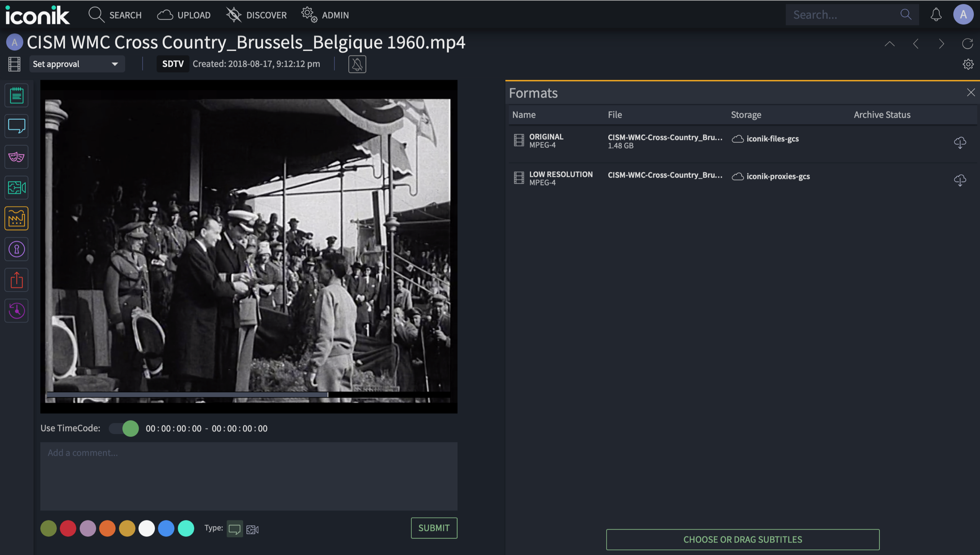Open the history clock sidebar icon
Viewport: 980px width, 555px height.
[16, 311]
